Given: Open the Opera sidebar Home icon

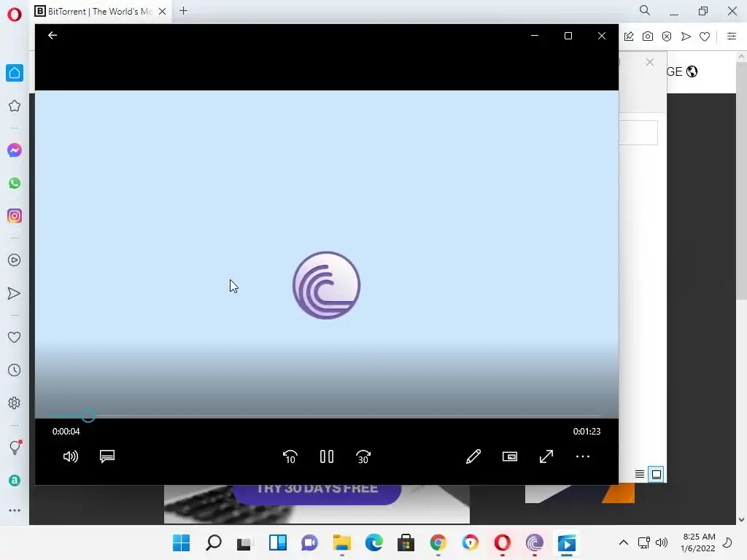Looking at the screenshot, I should click(x=15, y=73).
